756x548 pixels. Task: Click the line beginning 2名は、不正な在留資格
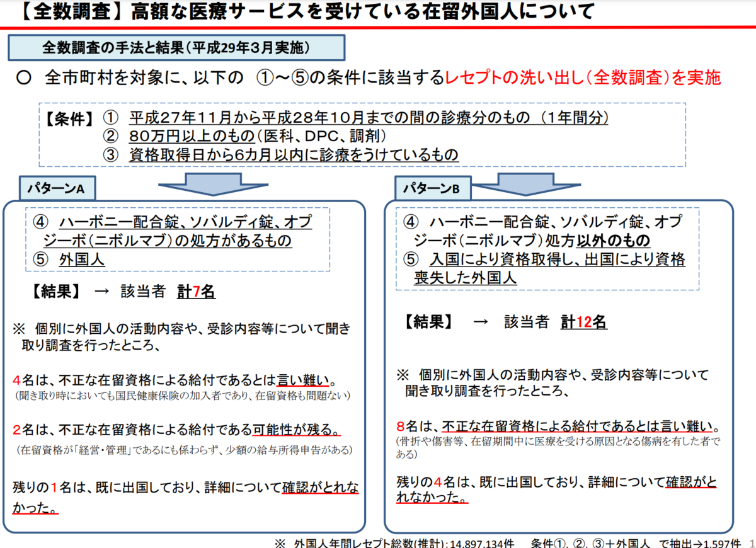[x=176, y=430]
